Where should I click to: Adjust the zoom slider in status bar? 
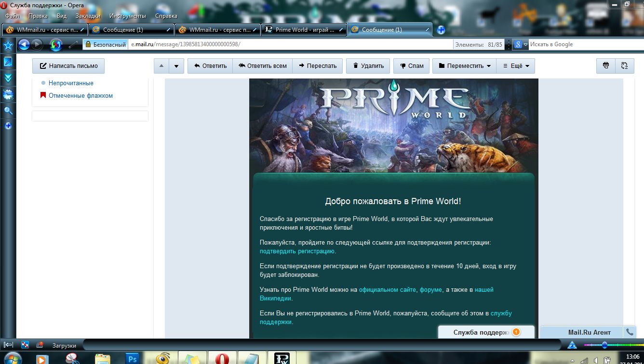(x=605, y=345)
